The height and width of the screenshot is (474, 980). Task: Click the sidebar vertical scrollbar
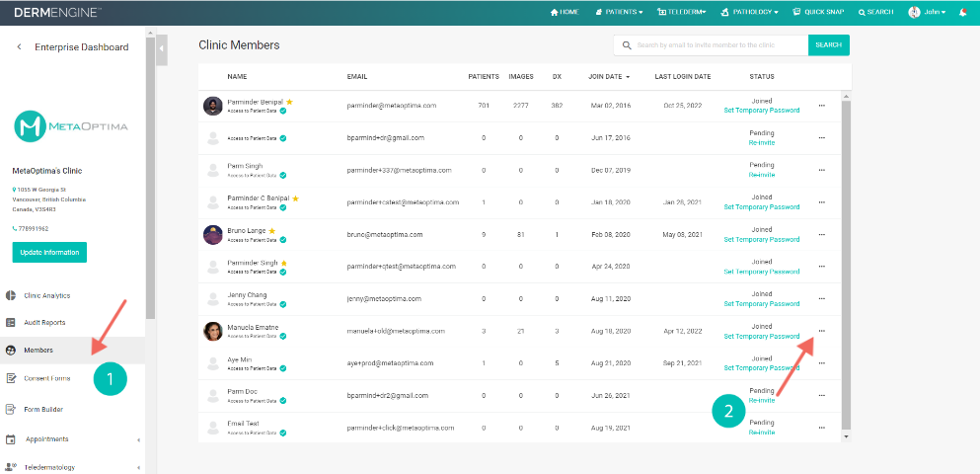click(150, 178)
